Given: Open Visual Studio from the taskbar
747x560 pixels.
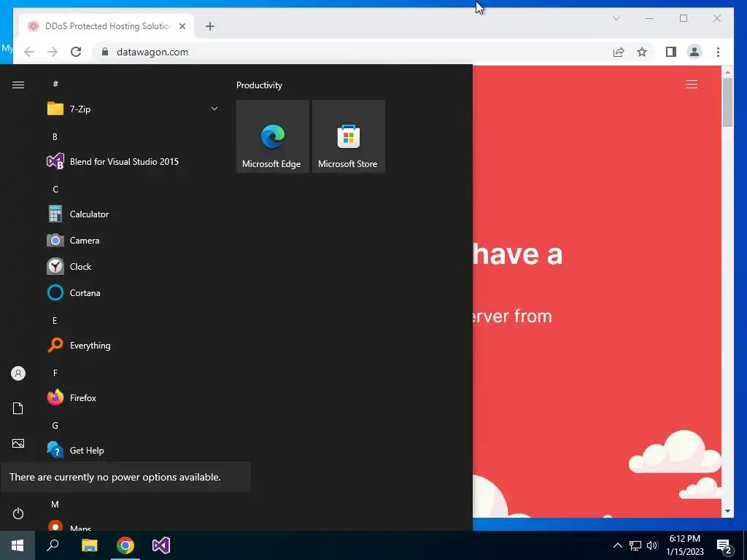Looking at the screenshot, I should pyautogui.click(x=161, y=545).
